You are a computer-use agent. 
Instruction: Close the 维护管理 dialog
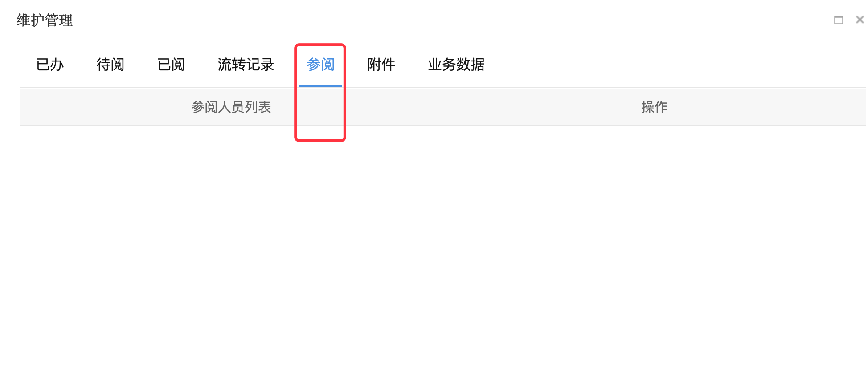click(x=860, y=20)
